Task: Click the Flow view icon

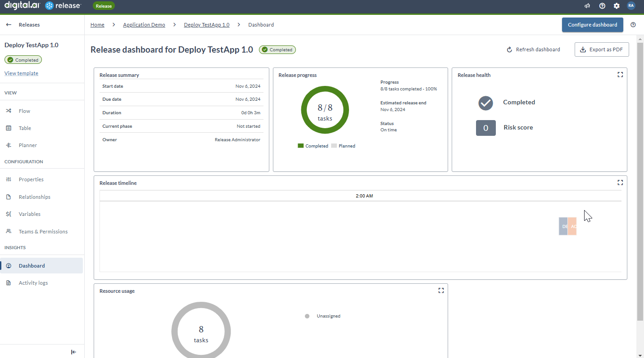Action: click(9, 111)
